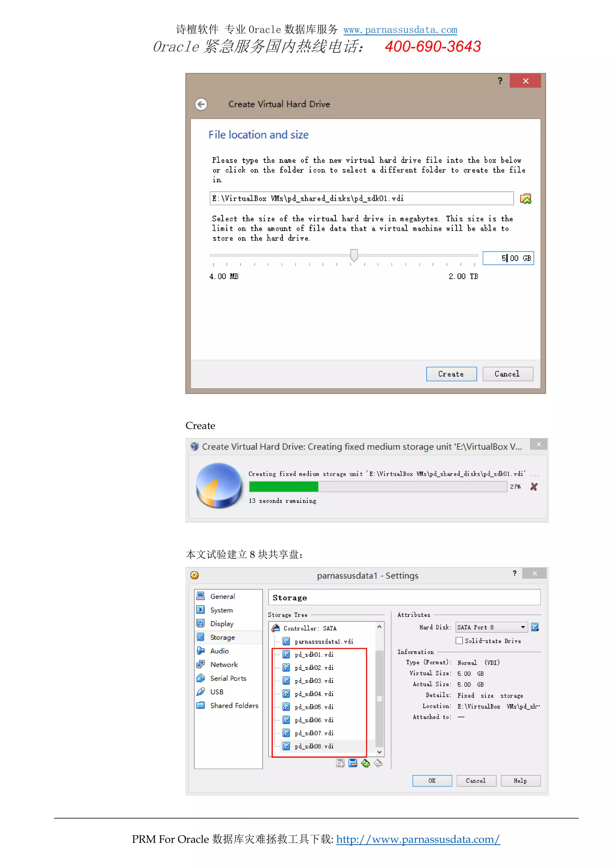Open the Display settings category
Viewport: 614px width, 868px height.
(x=228, y=623)
